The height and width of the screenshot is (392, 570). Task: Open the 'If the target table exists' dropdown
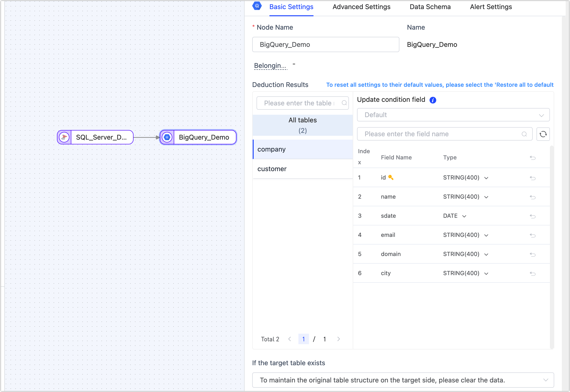pyautogui.click(x=403, y=380)
